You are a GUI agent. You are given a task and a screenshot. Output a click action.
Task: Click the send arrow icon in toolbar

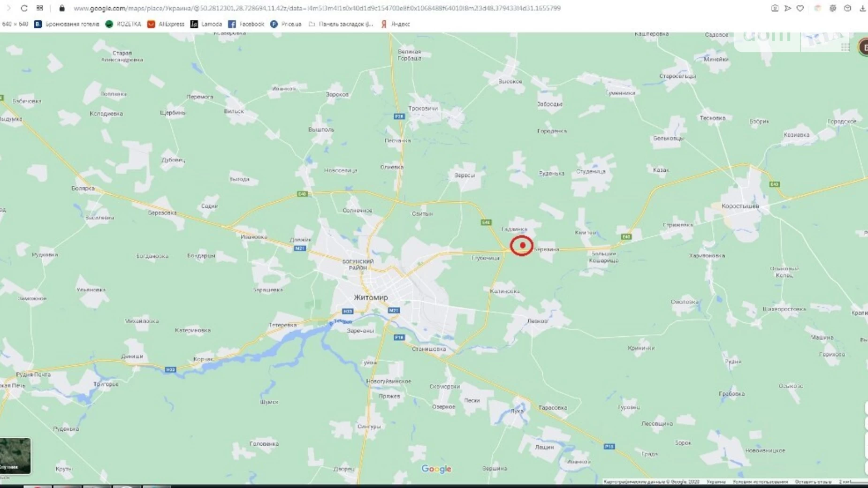click(788, 8)
